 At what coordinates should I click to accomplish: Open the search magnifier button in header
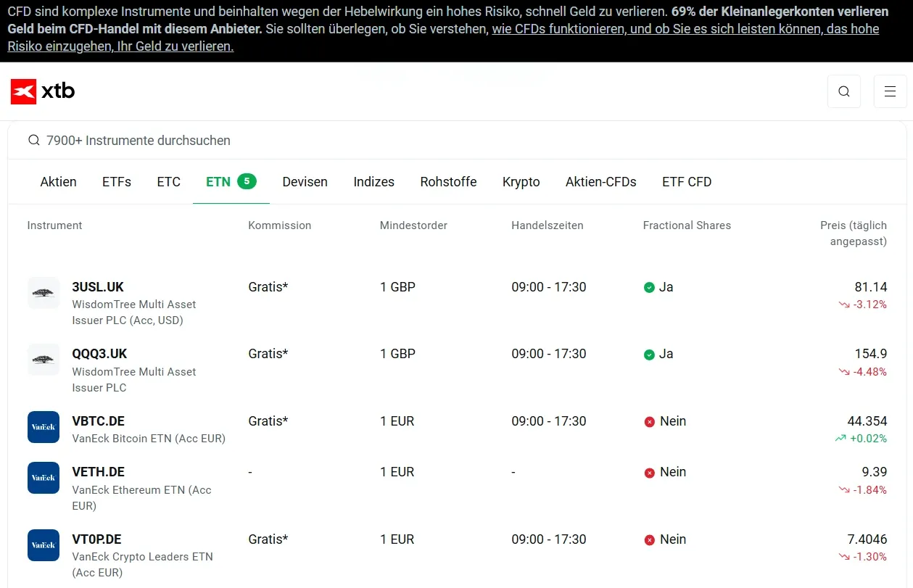(844, 91)
